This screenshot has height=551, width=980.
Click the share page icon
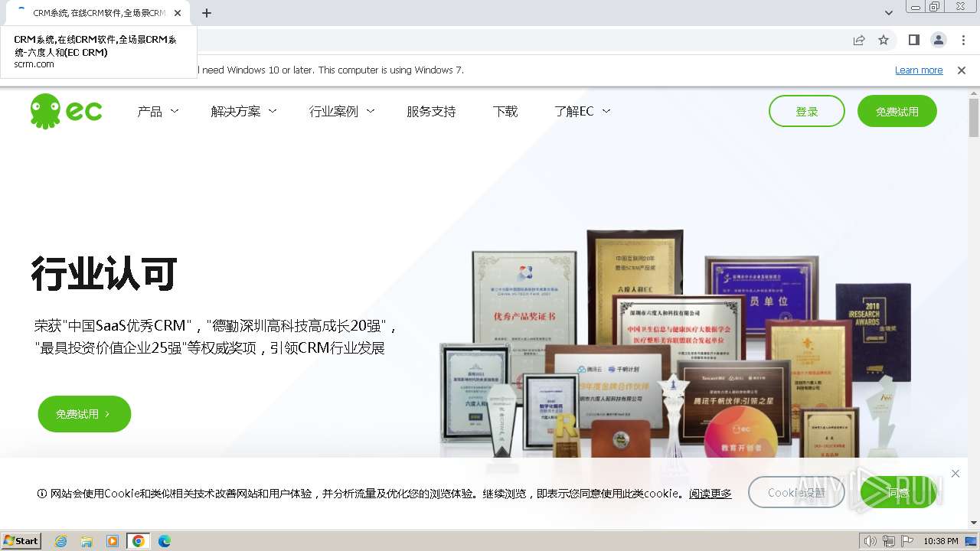pyautogui.click(x=859, y=40)
